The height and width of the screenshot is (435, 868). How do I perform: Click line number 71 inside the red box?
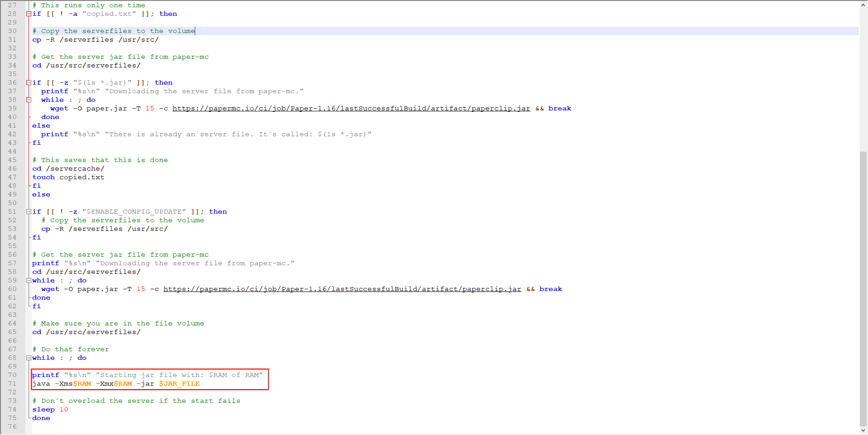[x=12, y=383]
